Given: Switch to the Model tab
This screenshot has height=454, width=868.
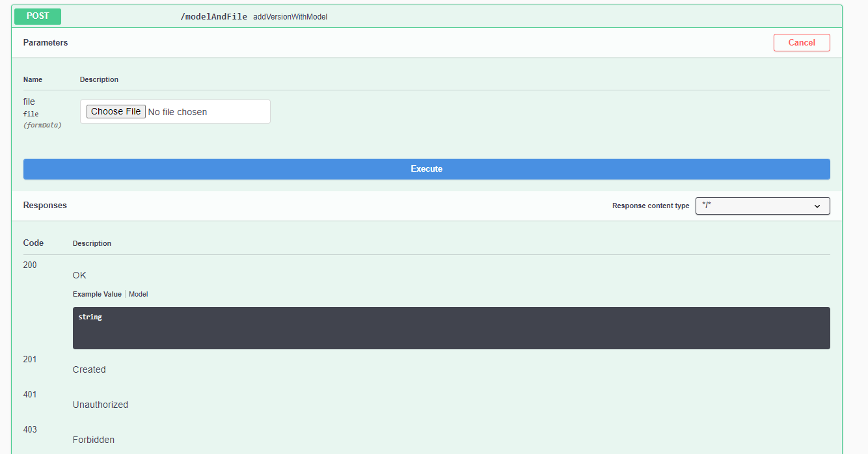Looking at the screenshot, I should coord(139,294).
